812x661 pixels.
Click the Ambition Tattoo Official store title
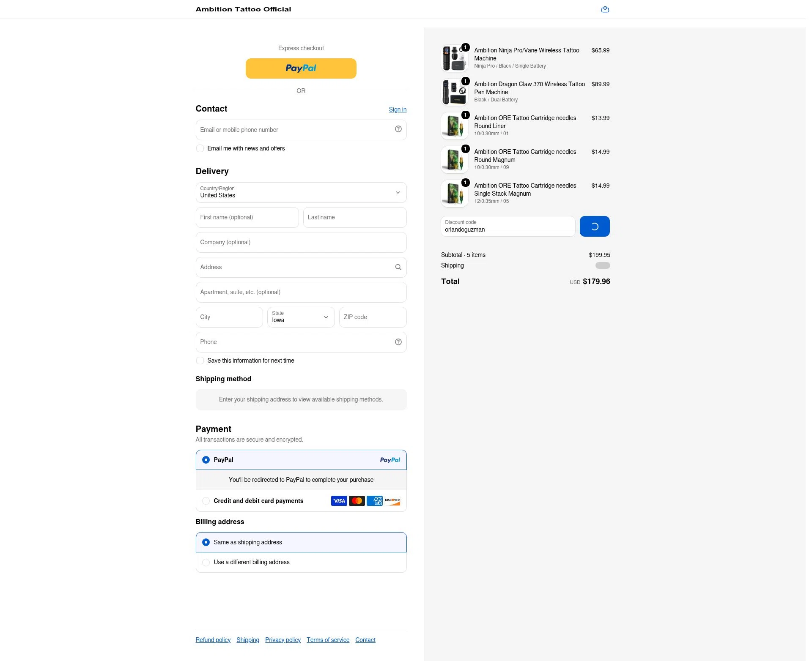pyautogui.click(x=243, y=9)
